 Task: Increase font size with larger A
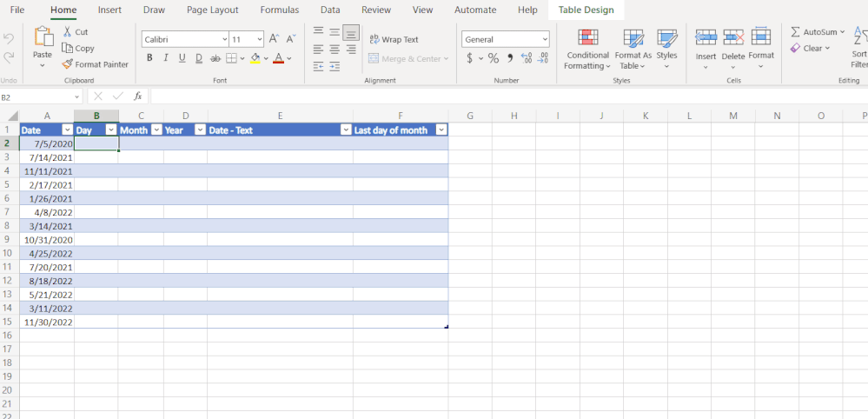pyautogui.click(x=274, y=39)
